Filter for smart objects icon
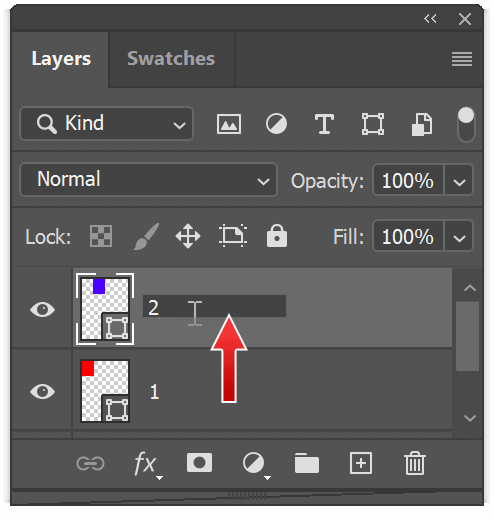Viewport: 494px width, 520px height. point(422,124)
